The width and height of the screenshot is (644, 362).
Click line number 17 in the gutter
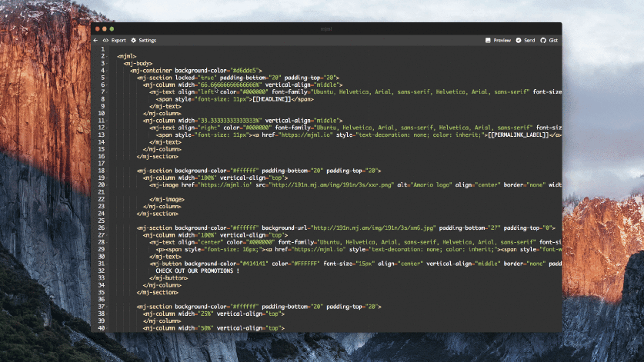(x=101, y=164)
